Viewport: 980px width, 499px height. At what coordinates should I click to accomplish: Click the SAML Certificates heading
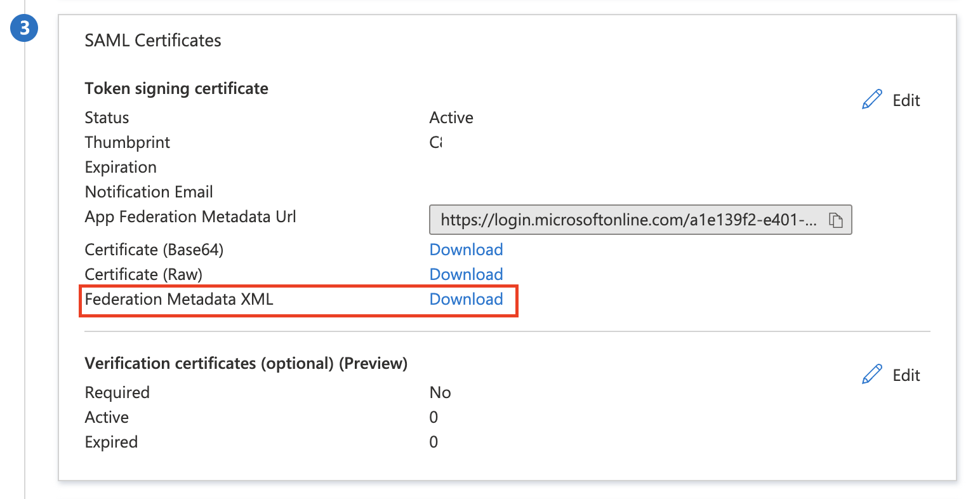tap(152, 40)
